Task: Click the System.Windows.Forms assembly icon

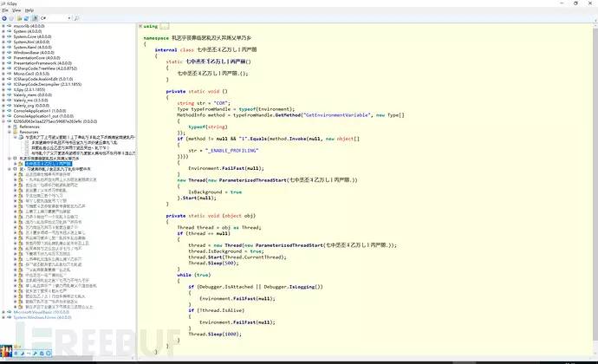Action: point(10,317)
